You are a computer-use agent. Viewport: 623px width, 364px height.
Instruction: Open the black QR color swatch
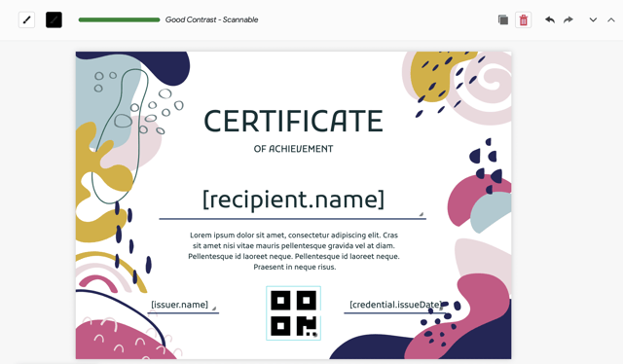[x=54, y=19]
